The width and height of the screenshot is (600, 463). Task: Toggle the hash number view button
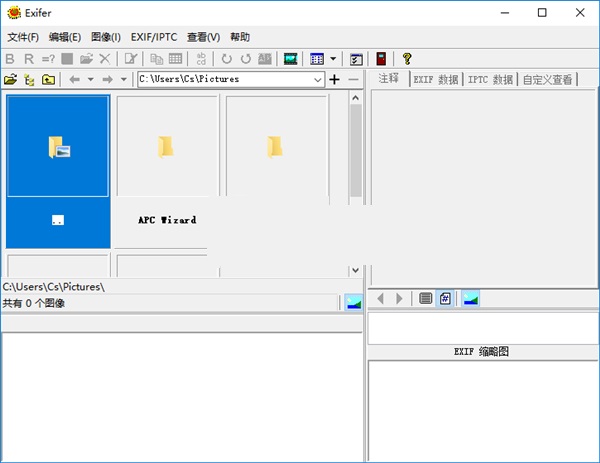click(445, 298)
